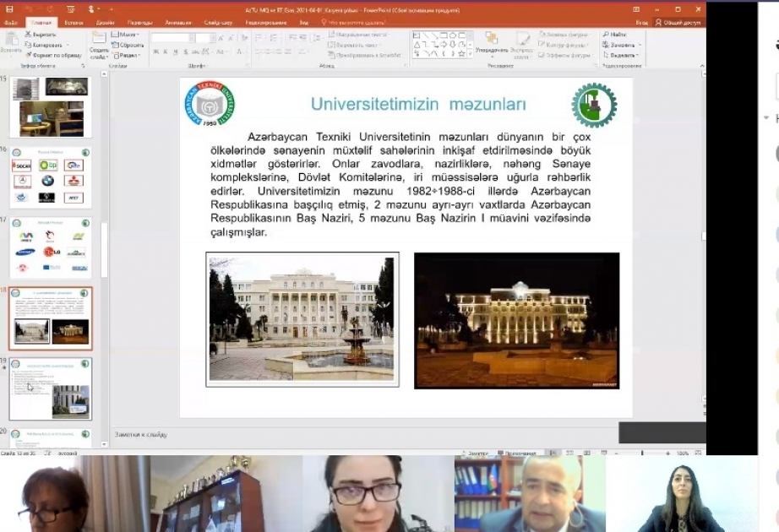Click the Save icon in quick access toolbar

pyautogui.click(x=10, y=9)
